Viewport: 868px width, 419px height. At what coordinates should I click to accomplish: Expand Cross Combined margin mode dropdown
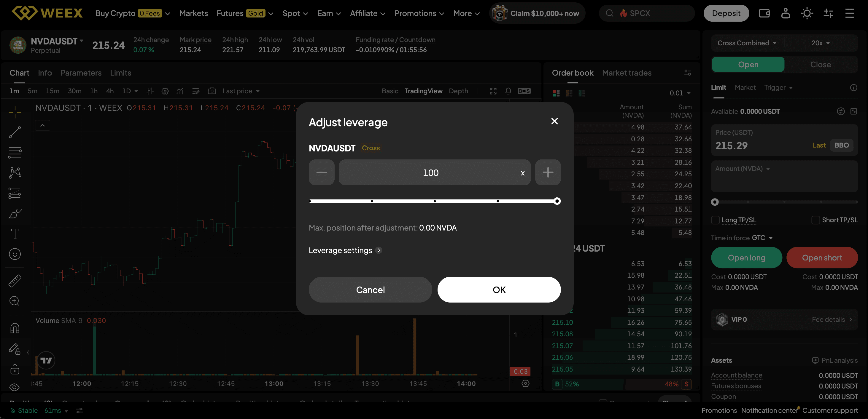747,43
